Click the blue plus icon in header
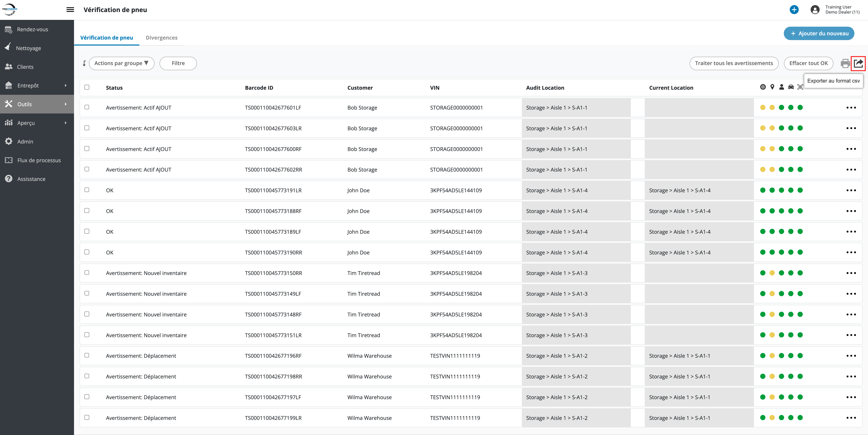The height and width of the screenshot is (435, 868). tap(794, 10)
